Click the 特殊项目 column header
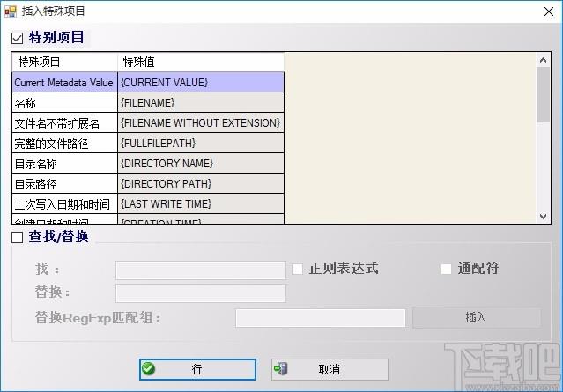This screenshot has height=392, width=563. 65,62
